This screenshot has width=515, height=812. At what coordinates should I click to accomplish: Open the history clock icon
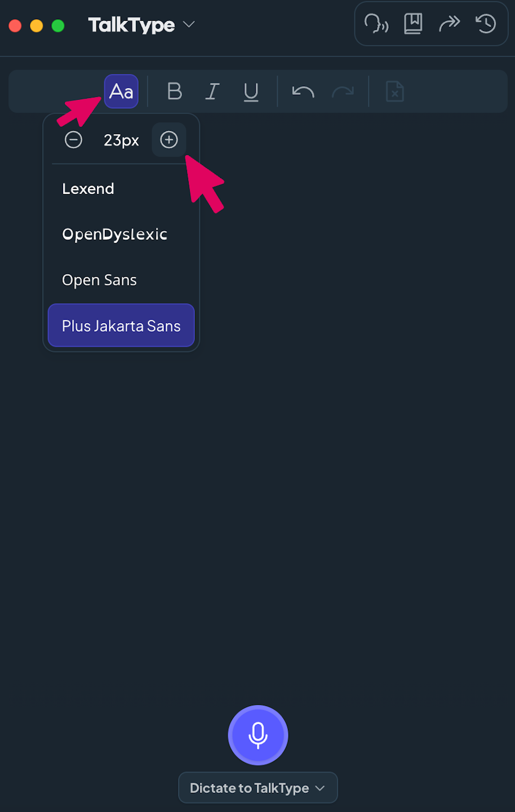click(486, 24)
